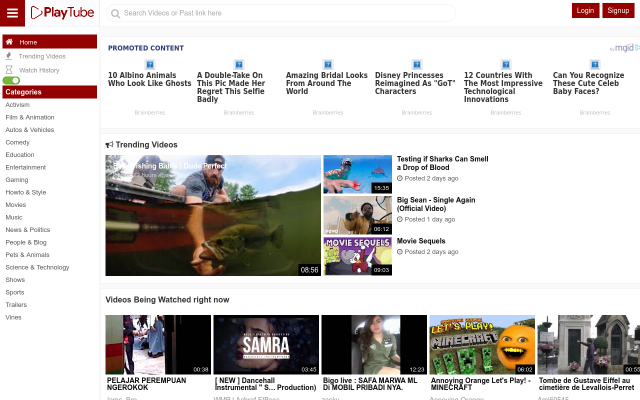
Task: Open 10 Albino Animals promoted article
Action: (x=149, y=79)
